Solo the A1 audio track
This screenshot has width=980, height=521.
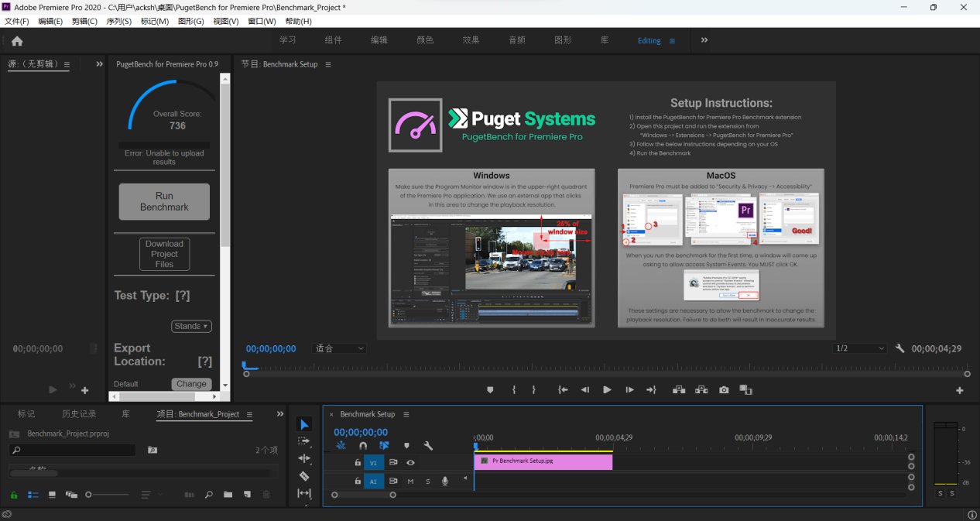[x=427, y=482]
